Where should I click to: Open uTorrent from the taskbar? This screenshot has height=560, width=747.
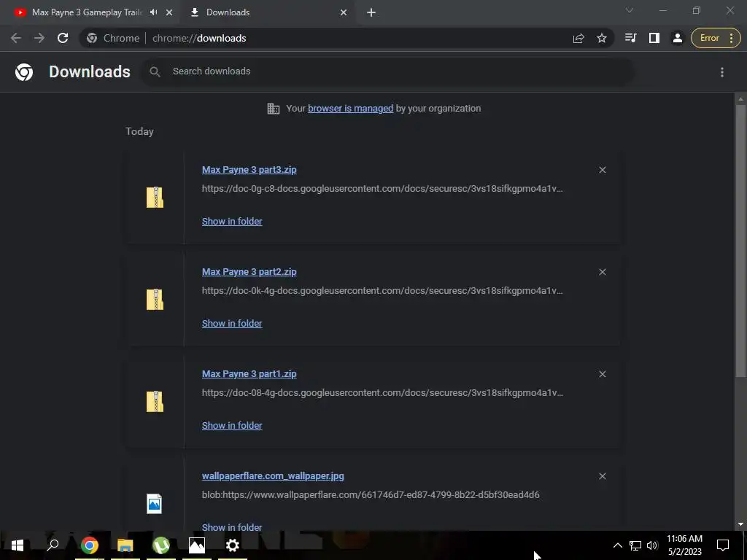coord(161,545)
